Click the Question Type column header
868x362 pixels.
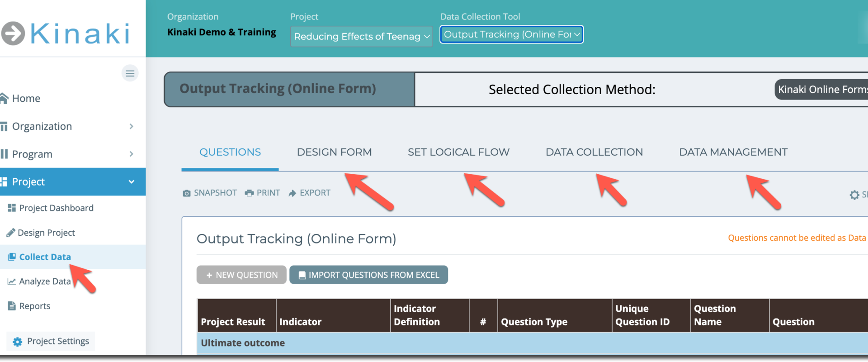click(555, 315)
